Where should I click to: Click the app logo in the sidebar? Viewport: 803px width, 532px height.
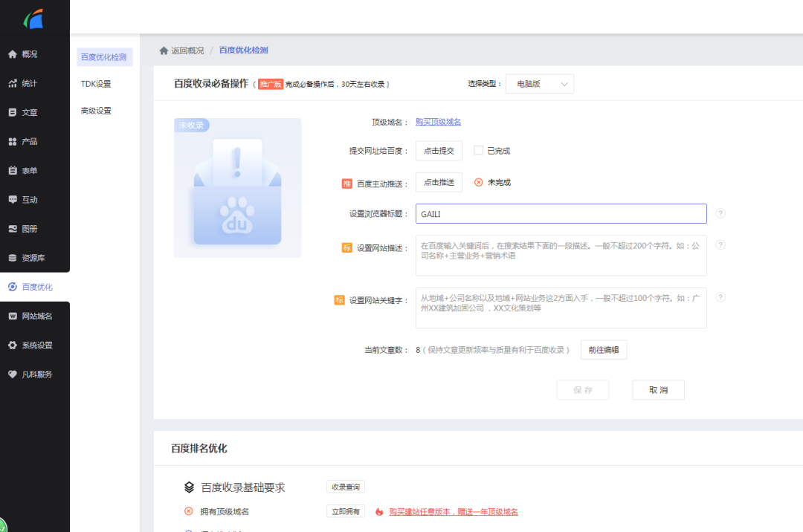pos(33,19)
